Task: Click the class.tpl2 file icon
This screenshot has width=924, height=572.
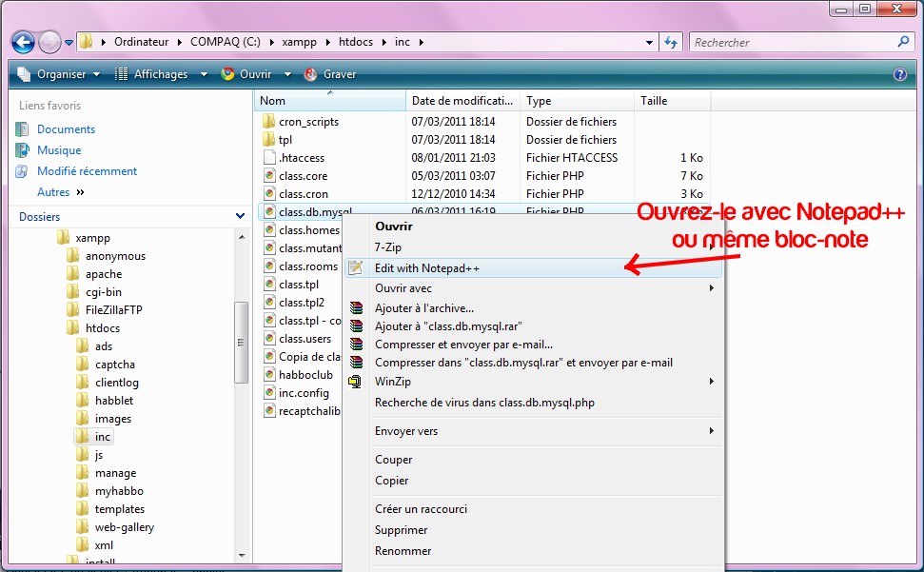Action: pyautogui.click(x=269, y=303)
